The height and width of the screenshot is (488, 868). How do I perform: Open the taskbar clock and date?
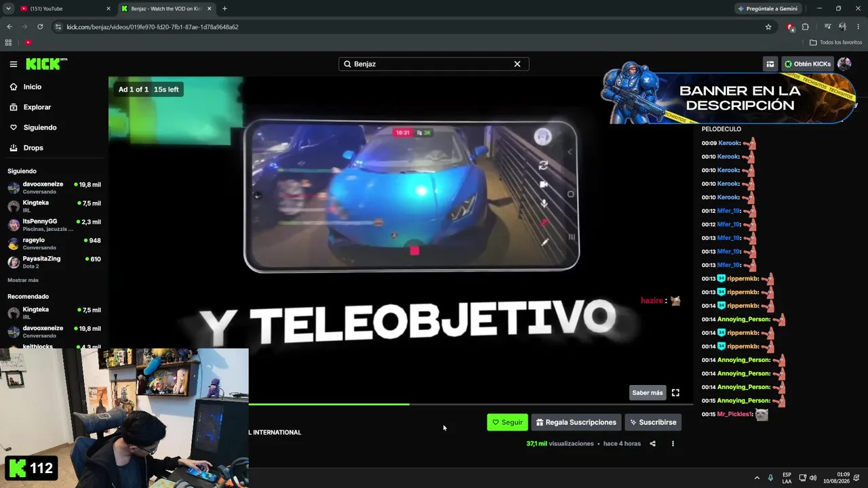pyautogui.click(x=836, y=478)
